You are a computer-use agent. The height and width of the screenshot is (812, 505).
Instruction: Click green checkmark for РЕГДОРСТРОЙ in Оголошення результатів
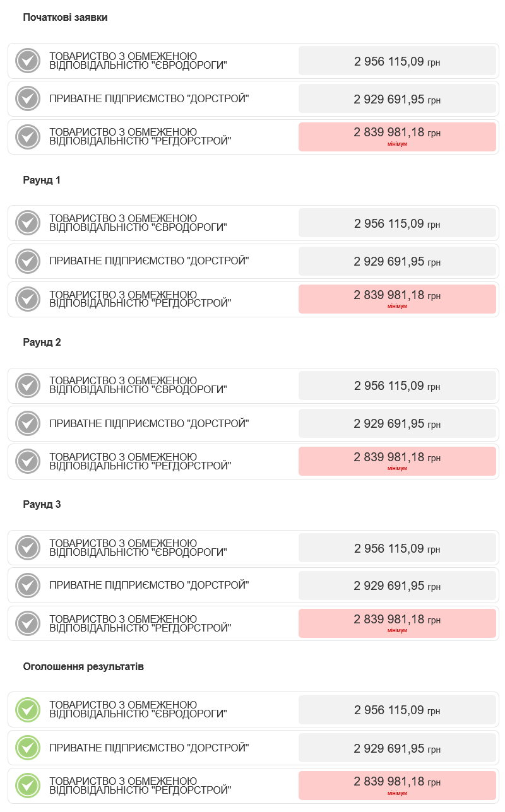[x=28, y=786]
